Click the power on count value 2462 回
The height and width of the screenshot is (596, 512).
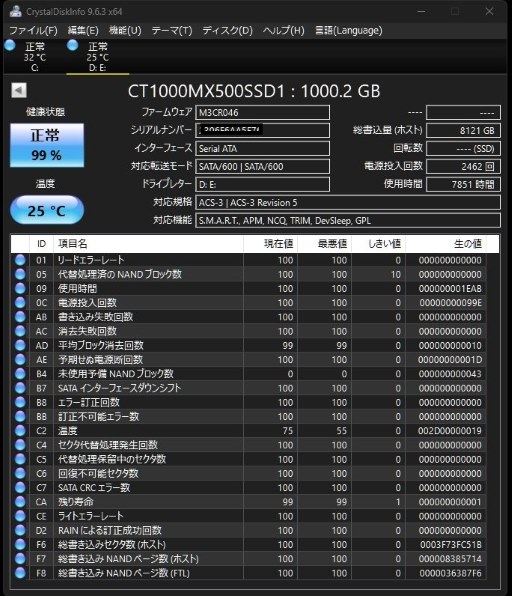click(x=463, y=166)
